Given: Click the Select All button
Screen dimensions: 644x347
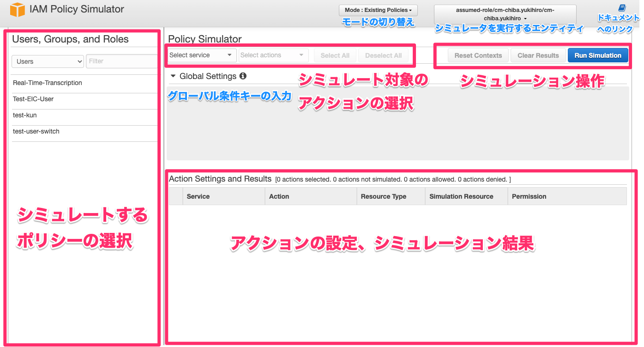Looking at the screenshot, I should (x=335, y=55).
